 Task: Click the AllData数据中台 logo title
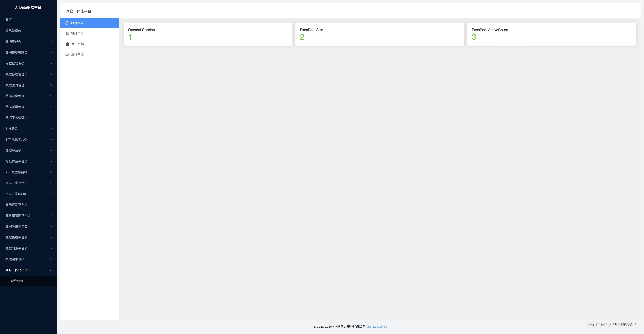(x=28, y=7)
